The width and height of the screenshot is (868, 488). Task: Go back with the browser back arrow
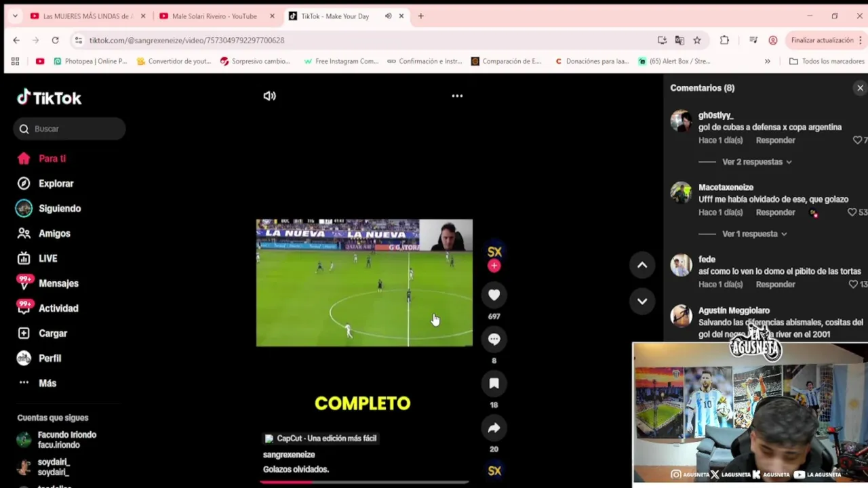coord(16,41)
